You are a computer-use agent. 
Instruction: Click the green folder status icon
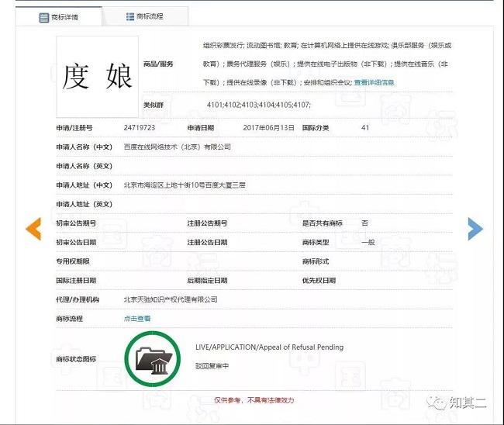pos(153,358)
